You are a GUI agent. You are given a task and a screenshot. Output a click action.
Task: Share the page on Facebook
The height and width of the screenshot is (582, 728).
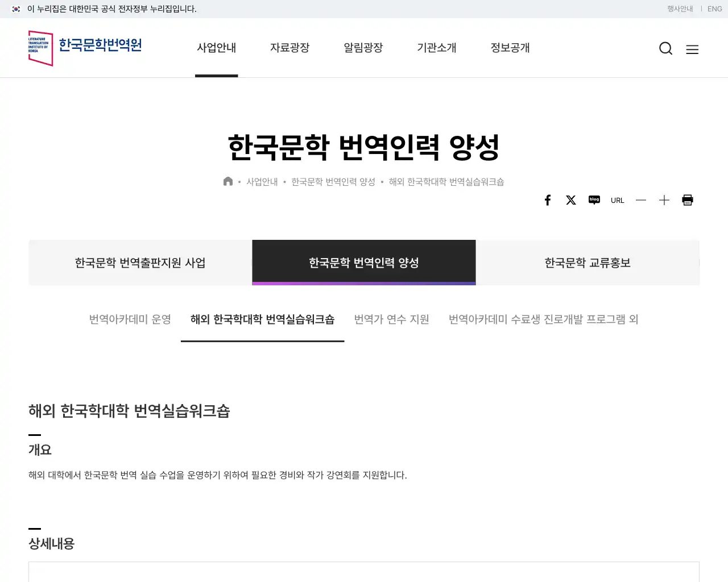(x=548, y=200)
